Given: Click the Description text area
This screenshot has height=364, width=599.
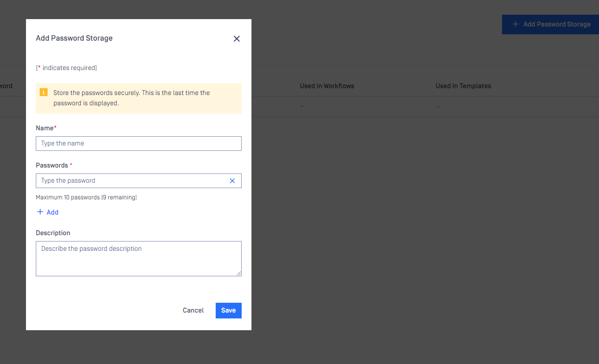Looking at the screenshot, I should [139, 259].
